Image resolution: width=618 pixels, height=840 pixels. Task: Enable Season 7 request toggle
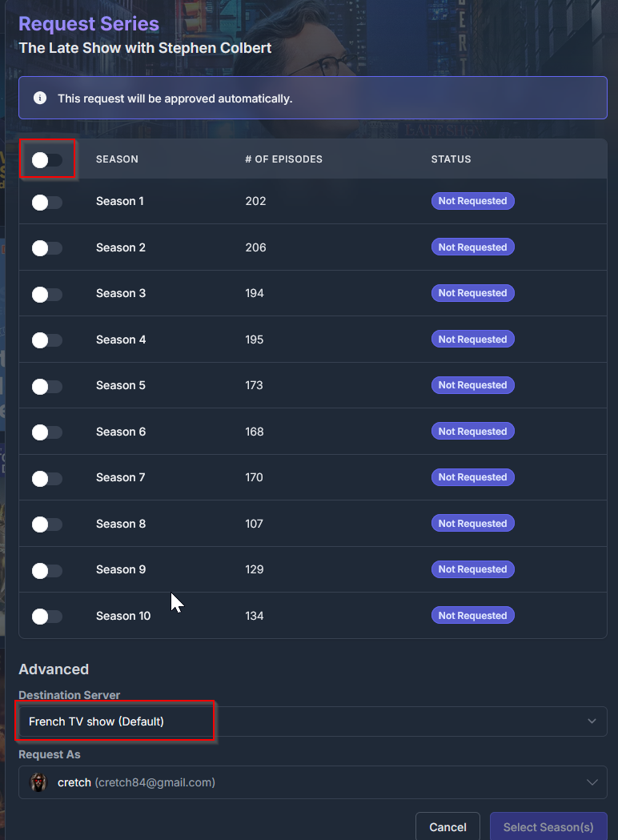46,478
